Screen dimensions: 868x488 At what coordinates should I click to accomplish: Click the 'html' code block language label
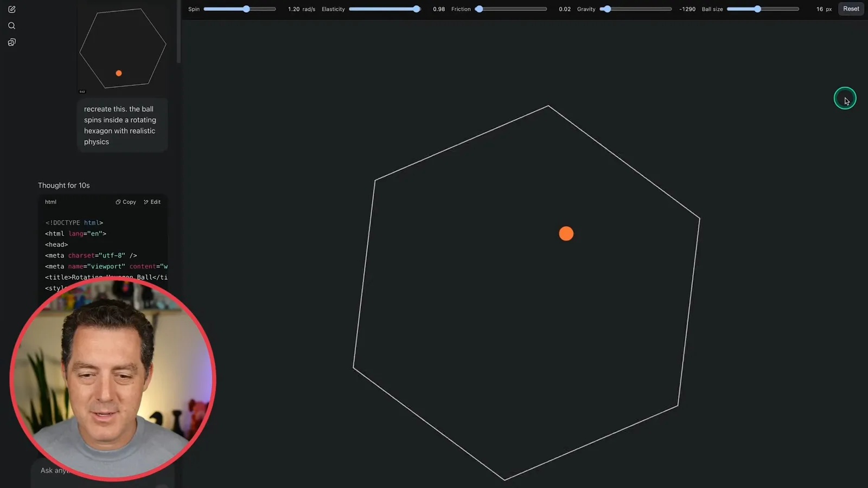click(x=50, y=202)
